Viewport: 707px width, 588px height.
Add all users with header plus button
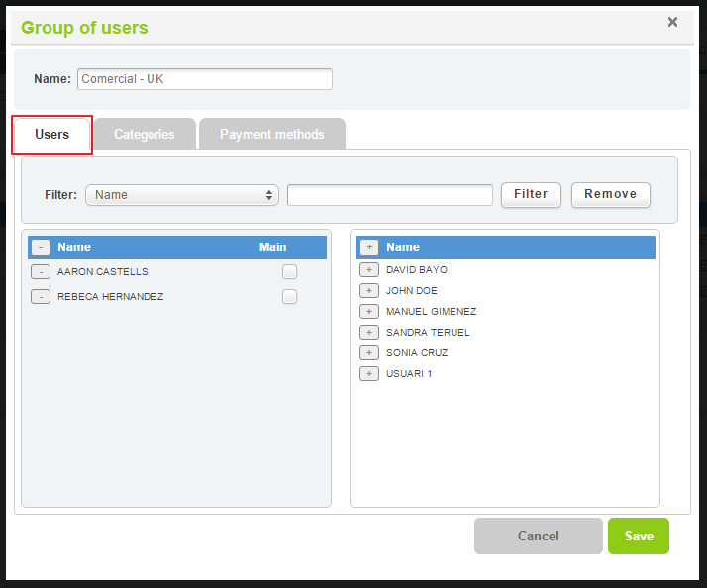(369, 247)
